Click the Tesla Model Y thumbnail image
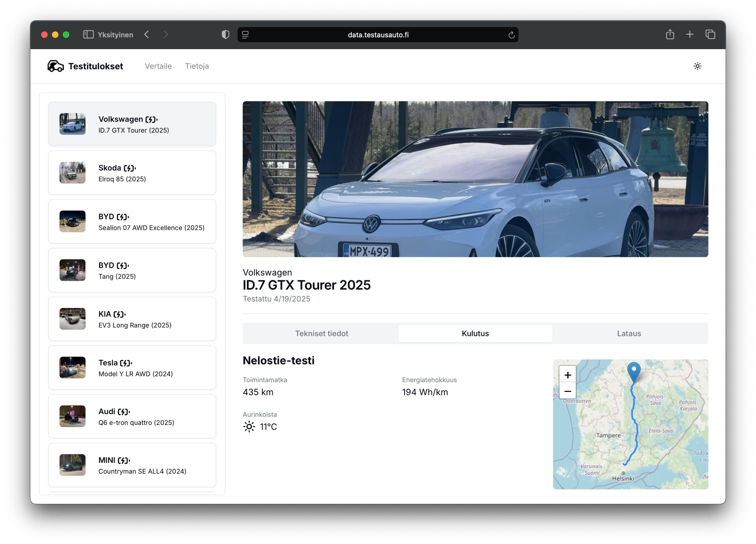Viewport: 756px width, 544px height. pos(72,368)
